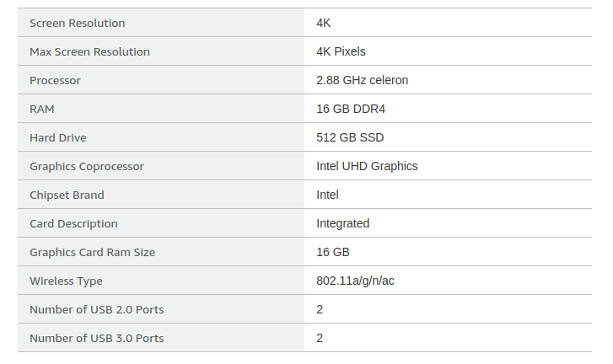This screenshot has height=364, width=613.
Task: Select the 512 GB SSD value
Action: tap(350, 137)
